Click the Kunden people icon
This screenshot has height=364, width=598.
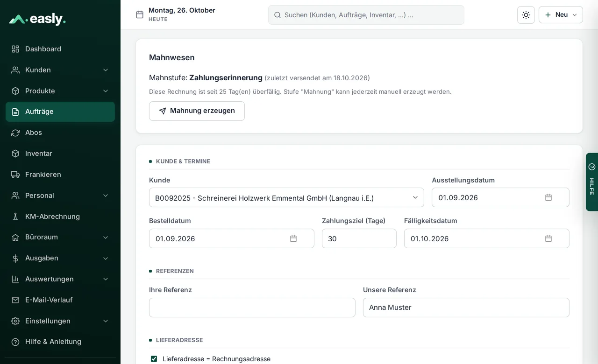[15, 70]
